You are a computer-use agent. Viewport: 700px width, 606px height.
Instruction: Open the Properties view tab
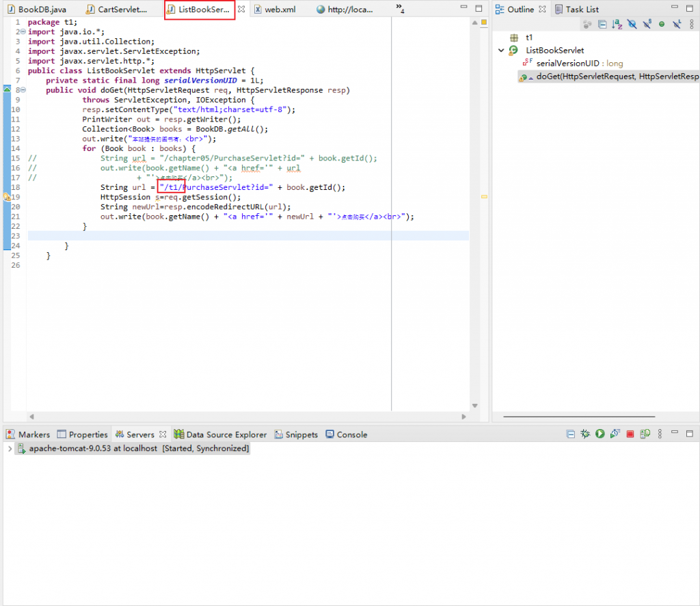click(83, 435)
